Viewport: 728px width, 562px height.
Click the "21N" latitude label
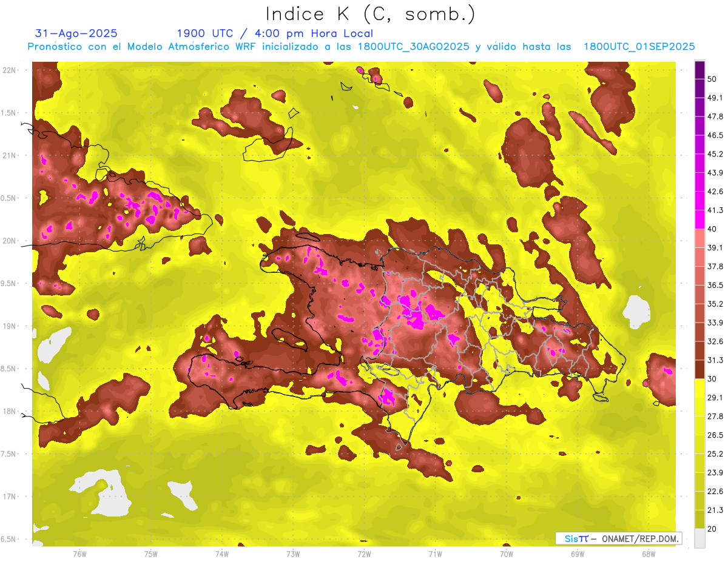[x=9, y=156]
